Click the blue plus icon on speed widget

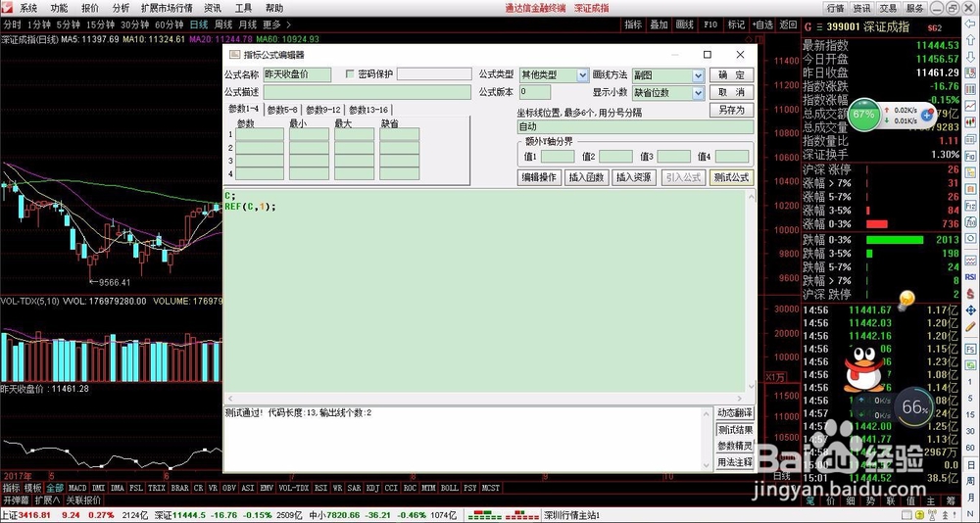(927, 117)
